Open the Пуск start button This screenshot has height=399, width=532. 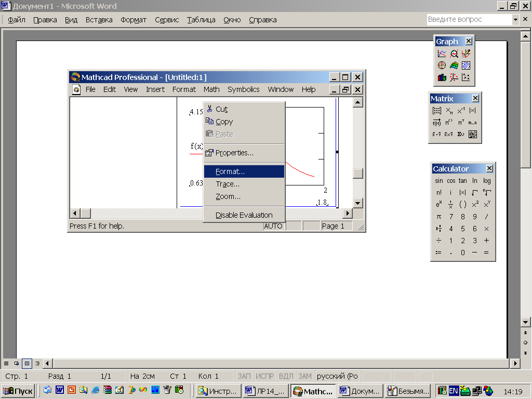[18, 391]
